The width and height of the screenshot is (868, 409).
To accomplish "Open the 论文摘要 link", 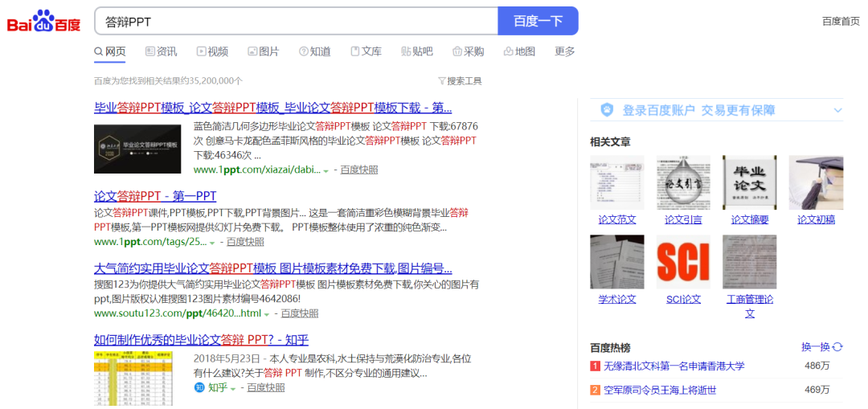I will (x=750, y=219).
